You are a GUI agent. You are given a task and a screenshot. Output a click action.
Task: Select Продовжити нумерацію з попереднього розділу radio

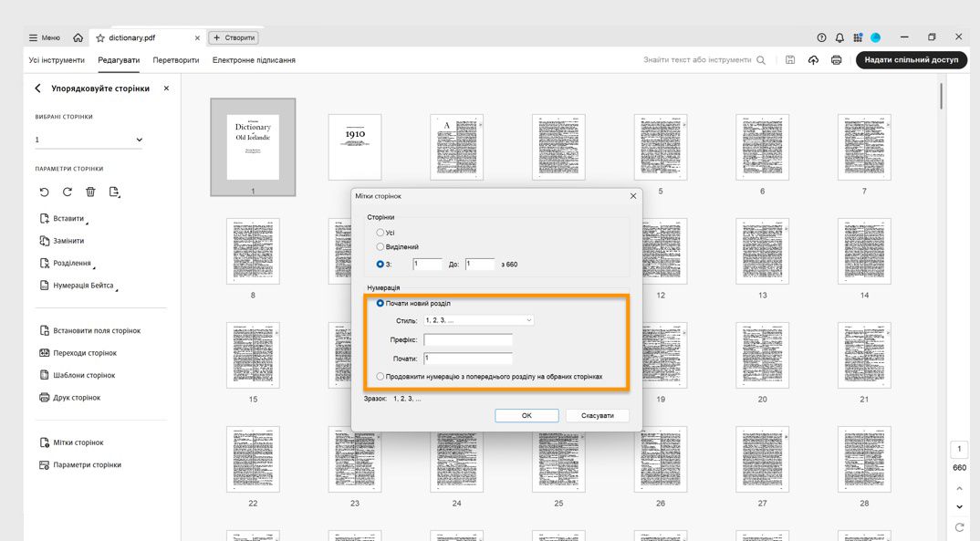coord(380,377)
